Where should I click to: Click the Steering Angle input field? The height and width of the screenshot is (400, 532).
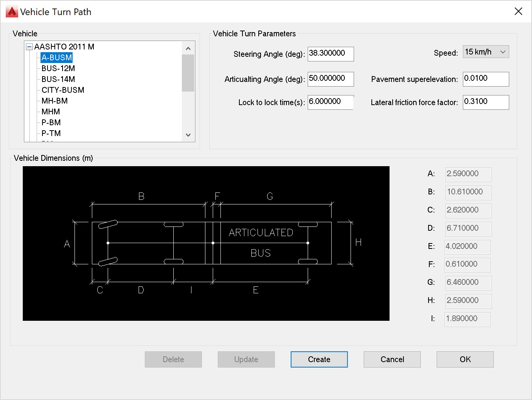[330, 54]
